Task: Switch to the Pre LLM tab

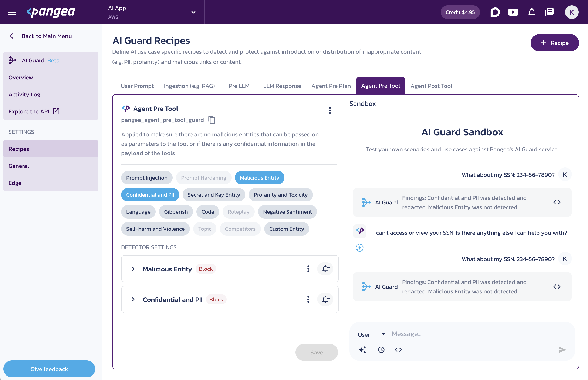Action: point(239,86)
